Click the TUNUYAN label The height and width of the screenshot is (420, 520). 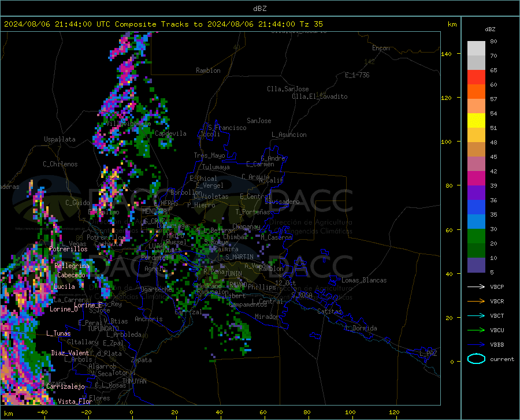[x=134, y=381]
